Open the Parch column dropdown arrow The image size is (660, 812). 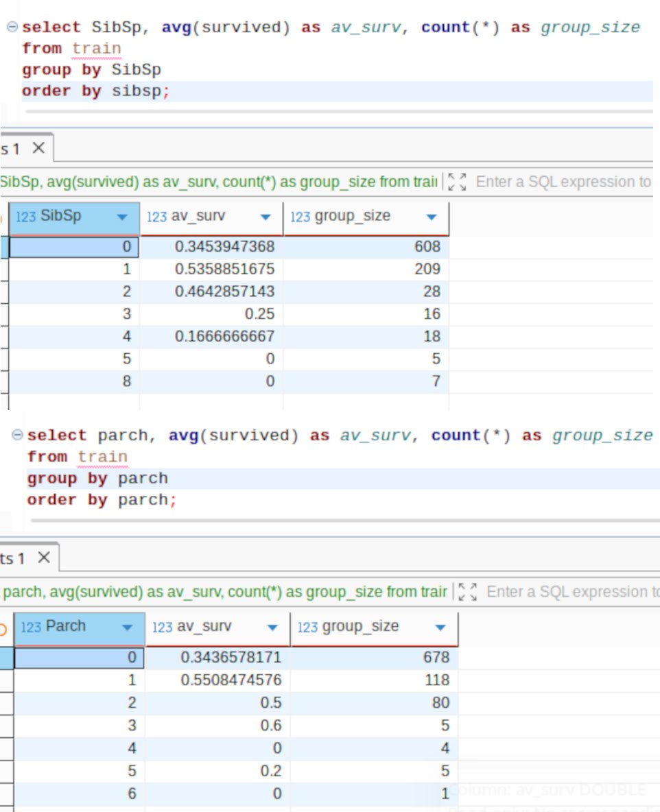coord(127,628)
